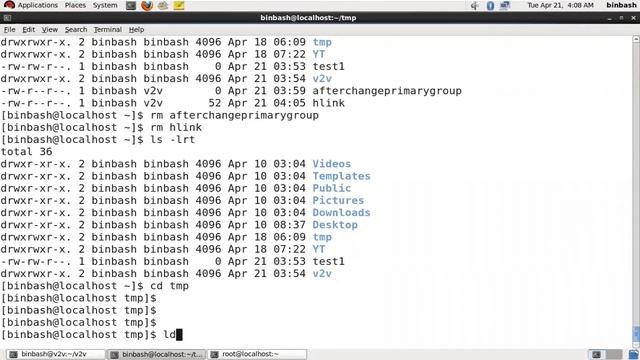The width and height of the screenshot is (640, 360).
Task: Click the 04:05 timestamp on the hlink row
Action: (x=289, y=103)
